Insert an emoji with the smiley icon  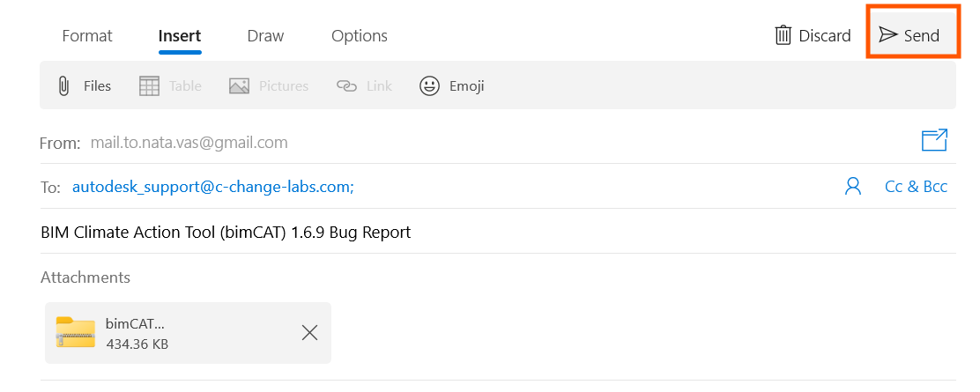tap(452, 85)
